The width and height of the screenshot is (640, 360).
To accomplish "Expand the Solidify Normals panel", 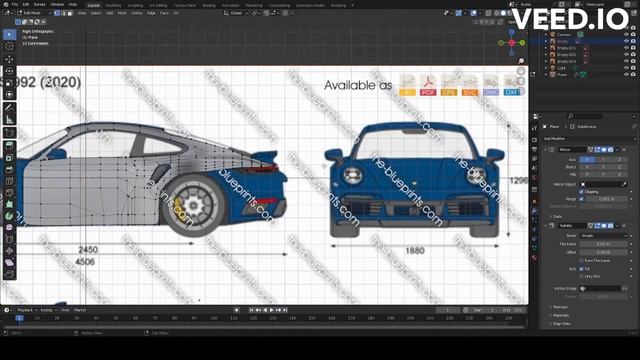I will click(559, 307).
